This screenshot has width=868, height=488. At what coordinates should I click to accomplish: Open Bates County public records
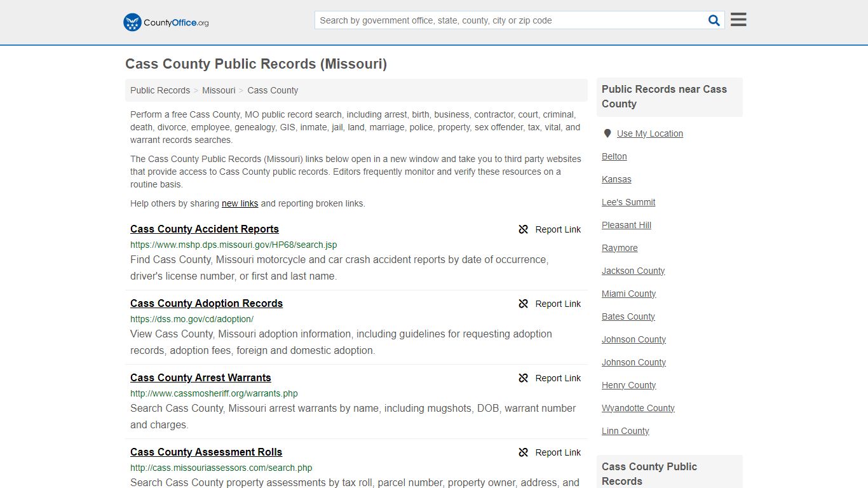click(628, 316)
